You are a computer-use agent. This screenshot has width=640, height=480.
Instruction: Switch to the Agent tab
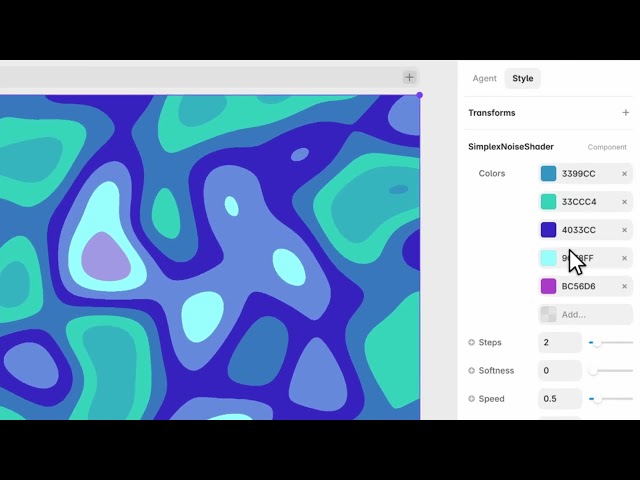pyautogui.click(x=484, y=78)
